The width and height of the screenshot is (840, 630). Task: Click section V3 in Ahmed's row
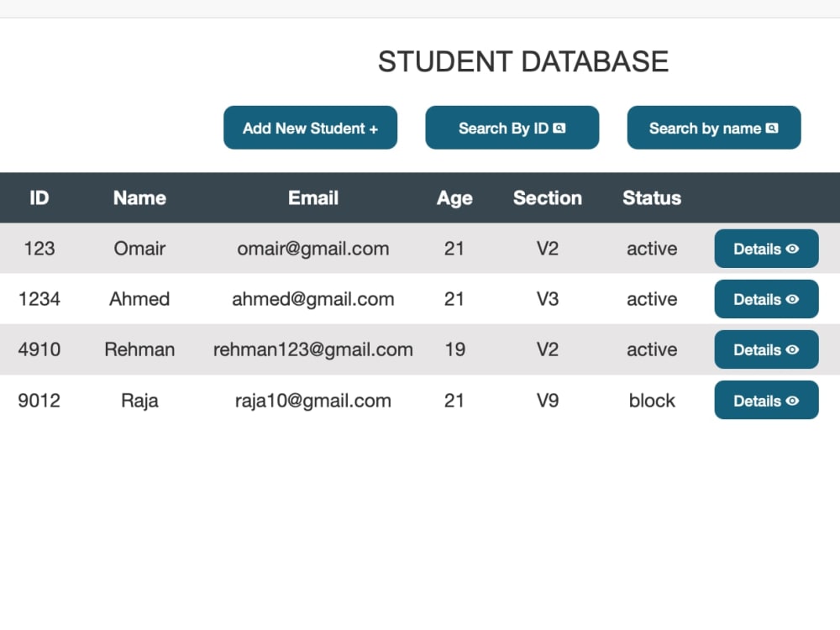[548, 299]
